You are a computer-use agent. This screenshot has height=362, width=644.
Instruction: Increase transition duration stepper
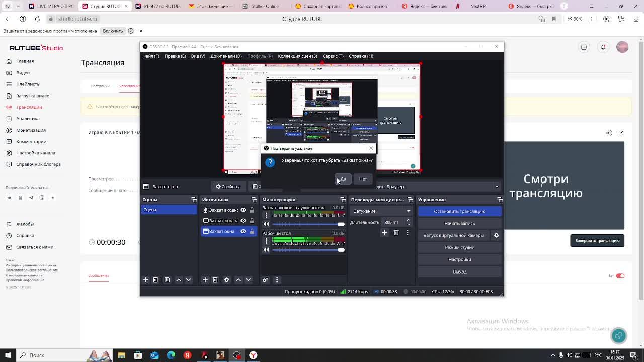pos(408,220)
